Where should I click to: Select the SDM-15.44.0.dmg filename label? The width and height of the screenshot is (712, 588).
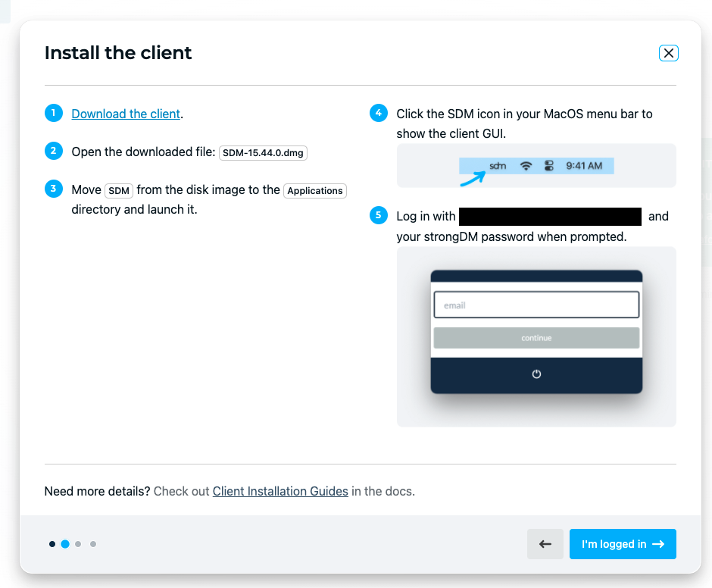(x=263, y=152)
